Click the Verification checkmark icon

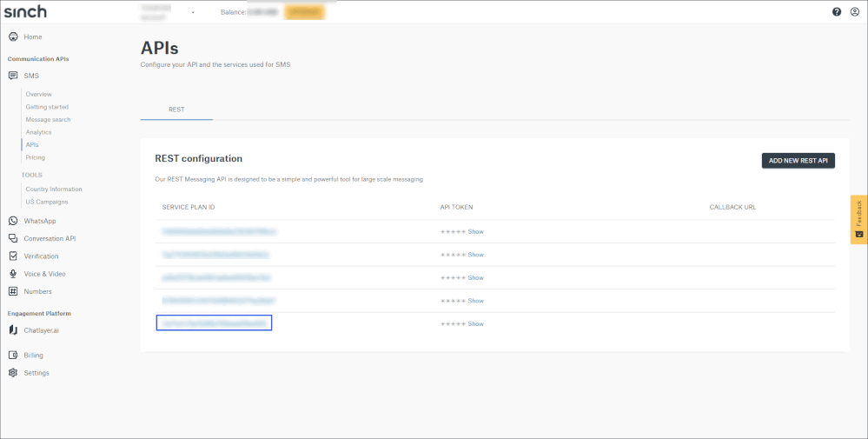13,256
